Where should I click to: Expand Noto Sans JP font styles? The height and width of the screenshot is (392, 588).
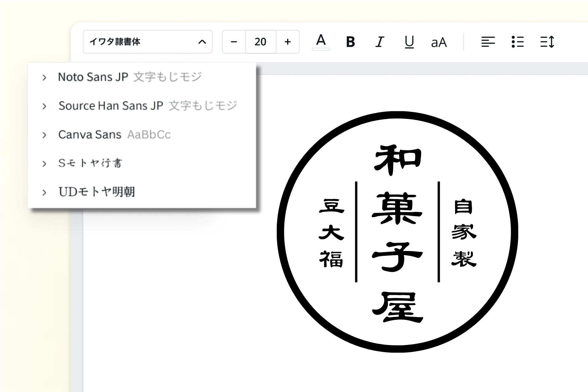coord(44,78)
